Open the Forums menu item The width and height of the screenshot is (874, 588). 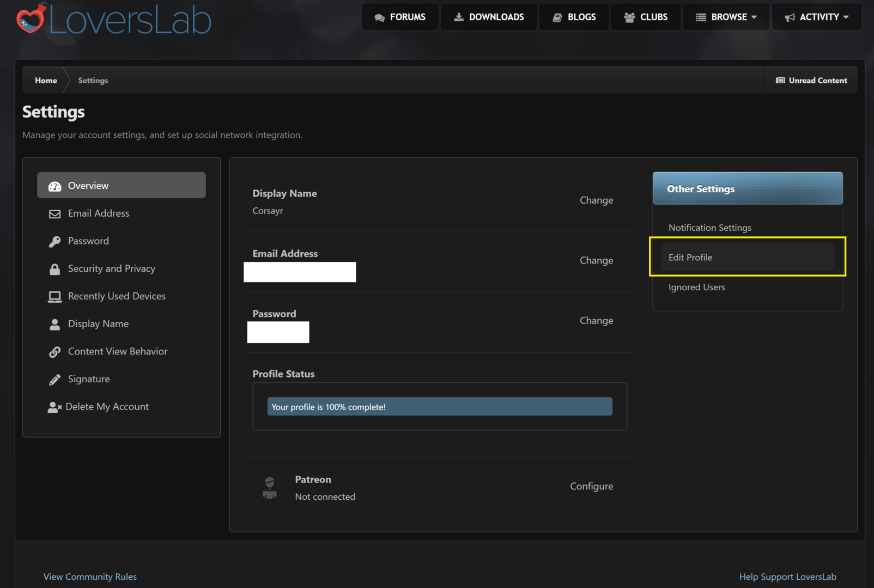400,17
